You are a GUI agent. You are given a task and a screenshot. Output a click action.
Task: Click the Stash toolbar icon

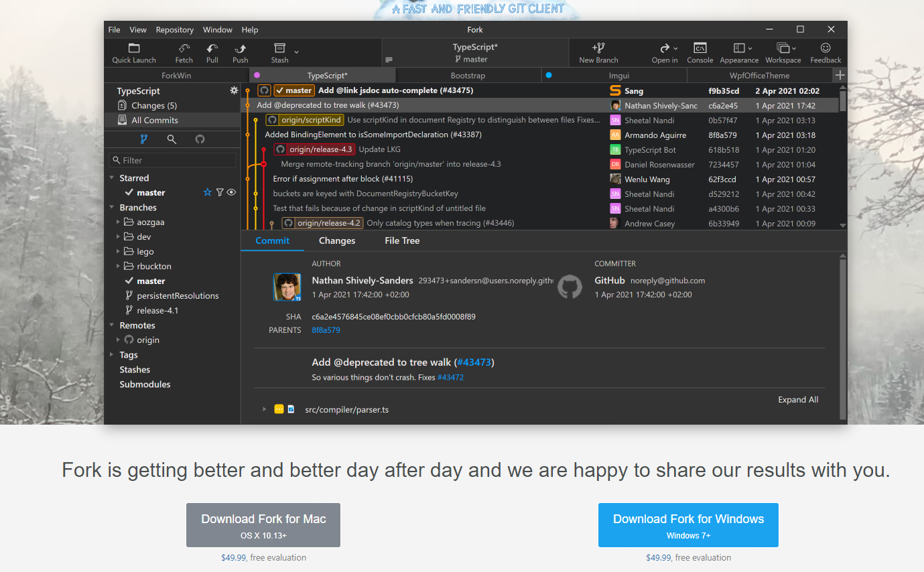279,48
